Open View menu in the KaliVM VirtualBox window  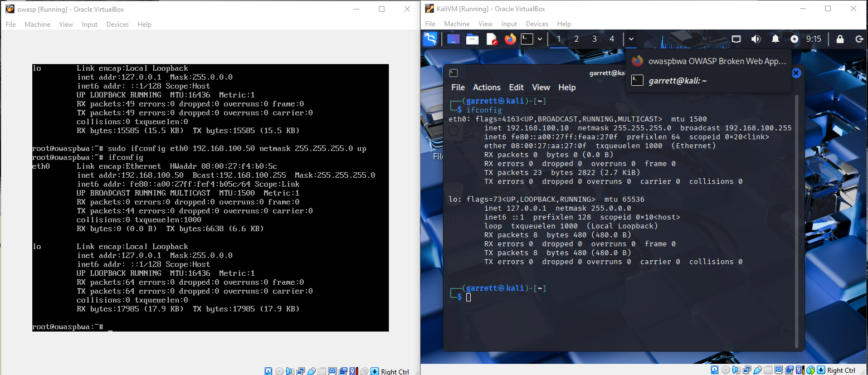coord(485,24)
